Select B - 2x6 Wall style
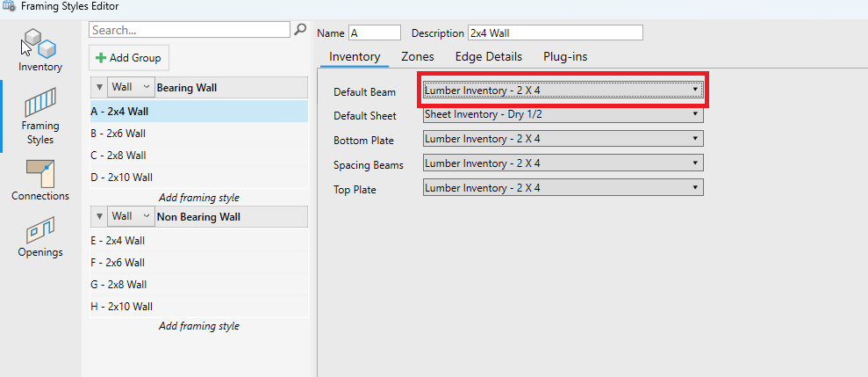Image resolution: width=868 pixels, height=377 pixels. pos(118,134)
